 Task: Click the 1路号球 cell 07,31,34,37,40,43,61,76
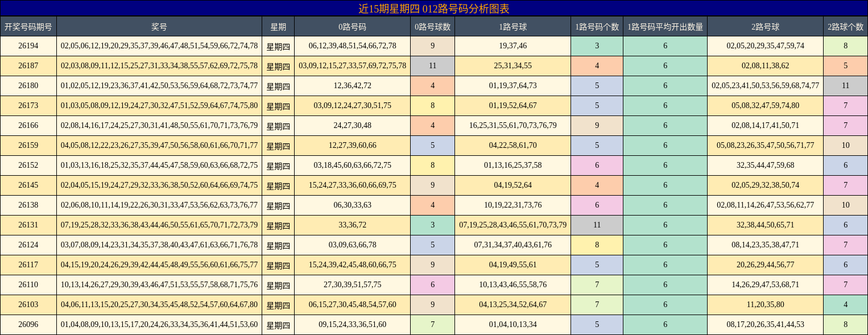[512, 245]
